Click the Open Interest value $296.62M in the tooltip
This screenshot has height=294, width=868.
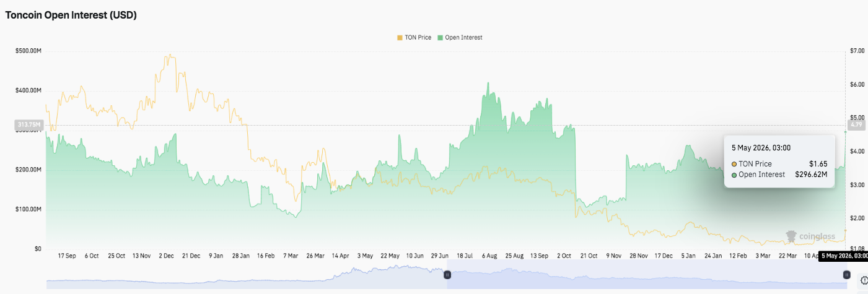[x=812, y=175]
